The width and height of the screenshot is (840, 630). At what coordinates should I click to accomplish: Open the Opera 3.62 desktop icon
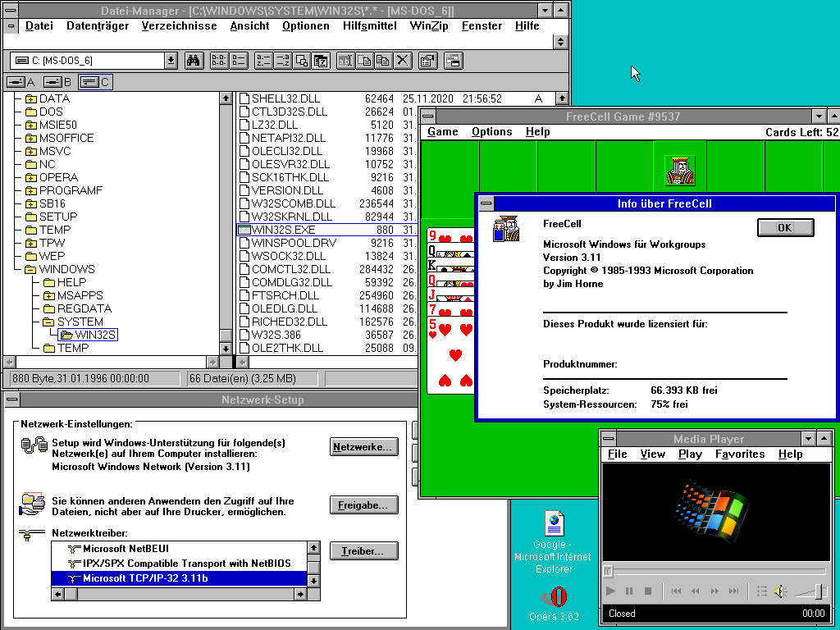tap(554, 597)
